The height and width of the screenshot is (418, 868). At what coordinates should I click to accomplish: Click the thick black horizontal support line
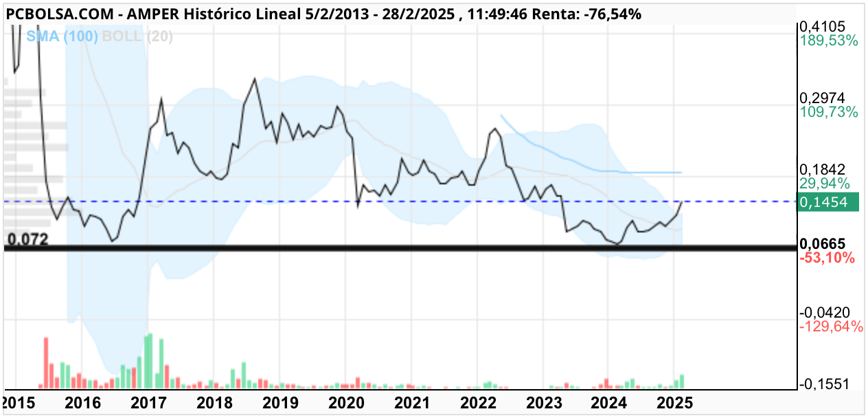(400, 247)
